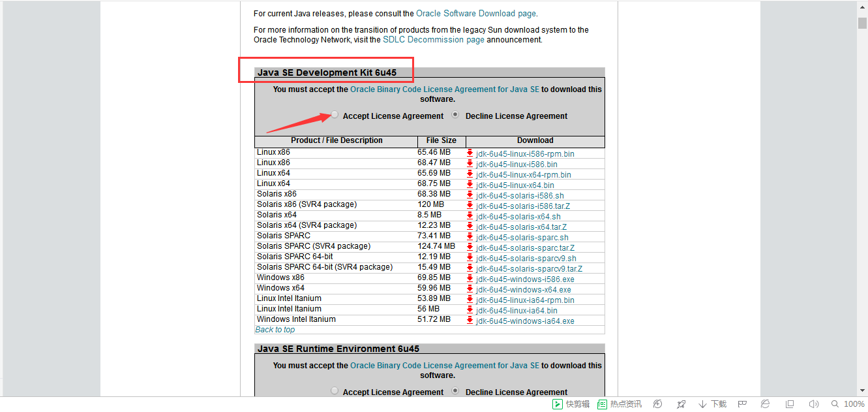Download jdk-6u45-windows-i586.exe file
Screen dimensions: 868x412
pos(525,279)
